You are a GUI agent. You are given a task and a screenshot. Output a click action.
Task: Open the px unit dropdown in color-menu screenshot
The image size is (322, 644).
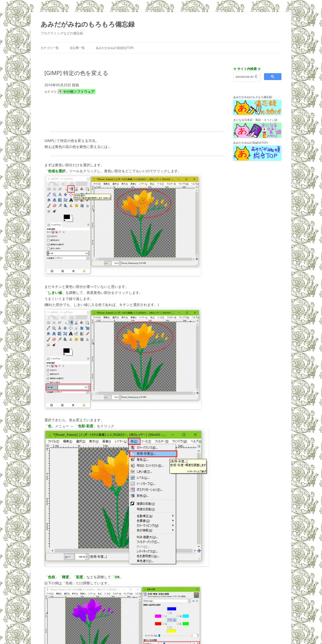pyautogui.click(x=69, y=557)
